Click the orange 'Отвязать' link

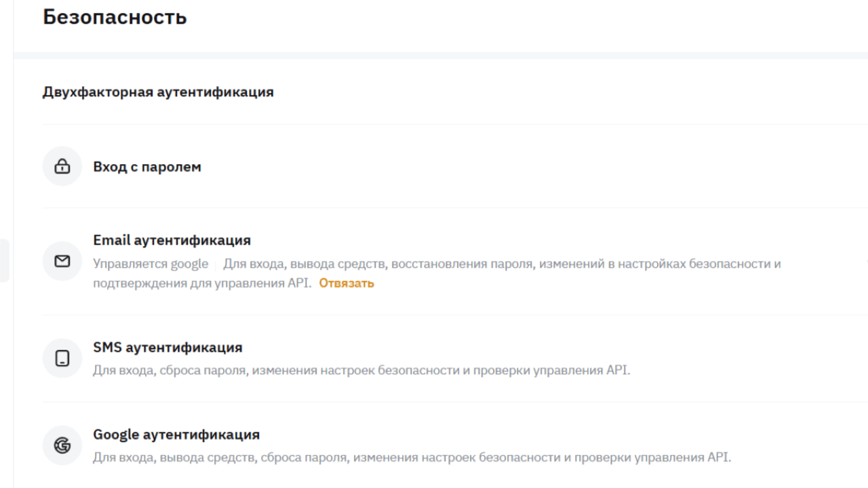(347, 283)
